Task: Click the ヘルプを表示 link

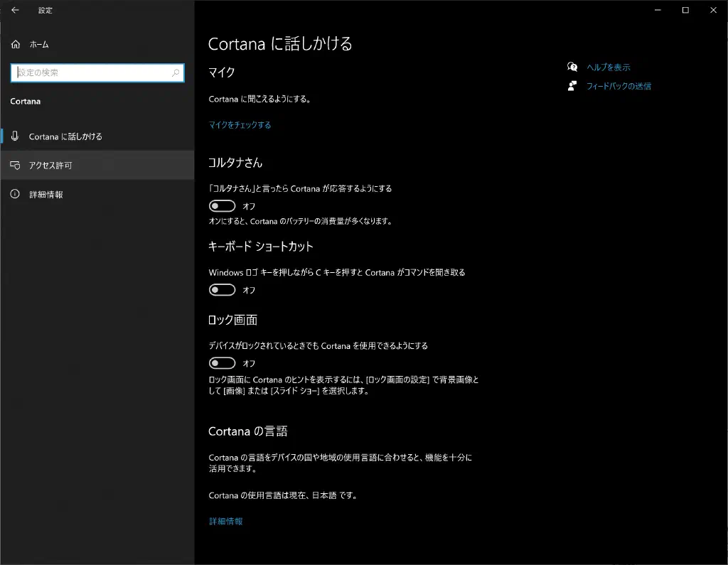Action: pyautogui.click(x=609, y=67)
